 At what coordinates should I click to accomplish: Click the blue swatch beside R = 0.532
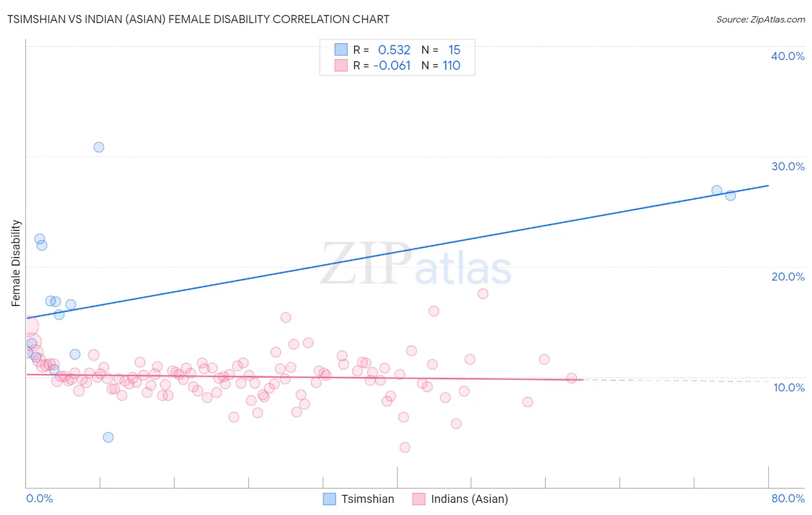pyautogui.click(x=341, y=50)
